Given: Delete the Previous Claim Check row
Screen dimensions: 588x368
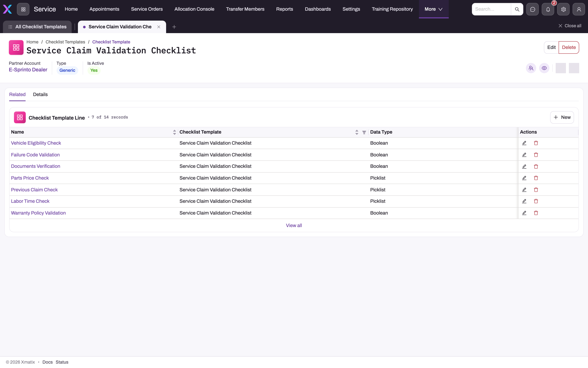Looking at the screenshot, I should point(536,190).
